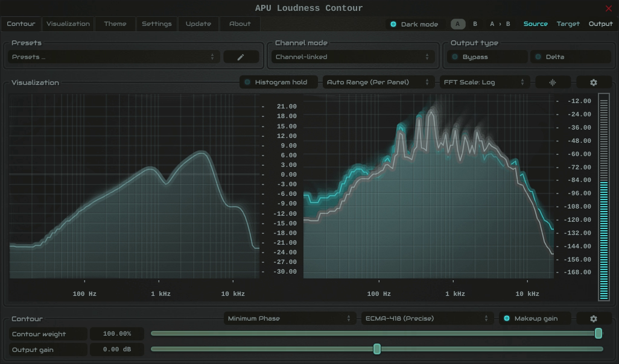Change the FFT Scale: Log dropdown

(x=485, y=83)
